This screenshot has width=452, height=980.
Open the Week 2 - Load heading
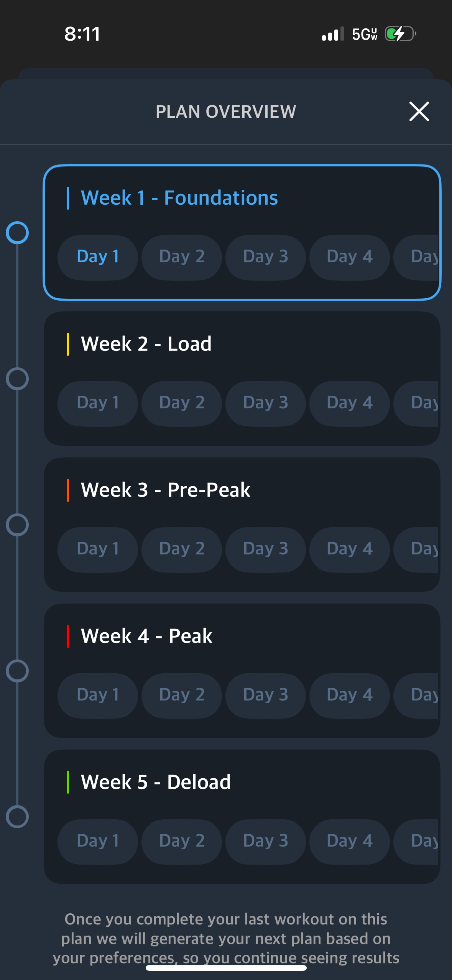pos(146,344)
